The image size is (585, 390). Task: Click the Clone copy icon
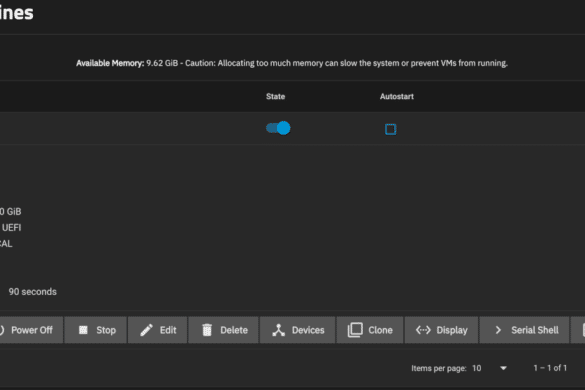(355, 330)
